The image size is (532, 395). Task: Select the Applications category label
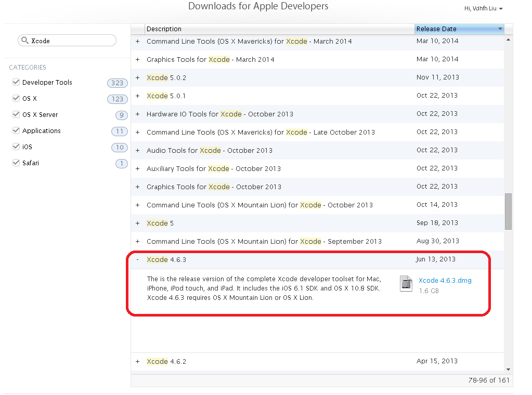42,130
